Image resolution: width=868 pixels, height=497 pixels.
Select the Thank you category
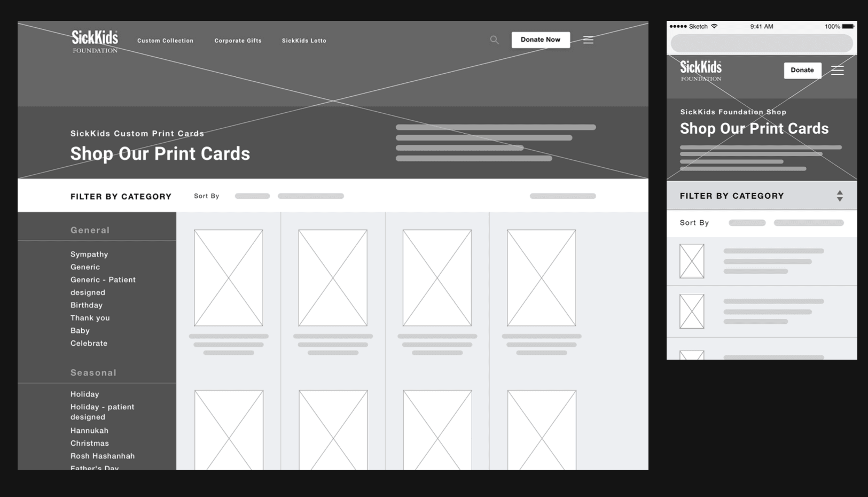90,318
